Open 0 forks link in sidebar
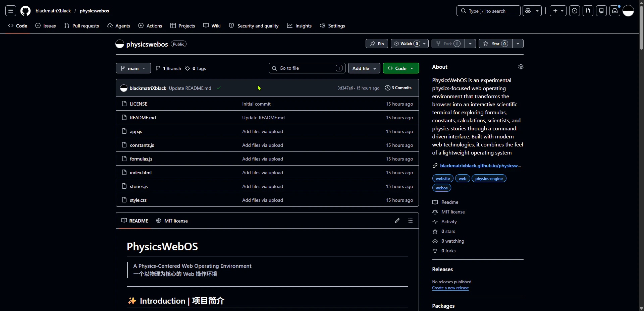 [448, 251]
